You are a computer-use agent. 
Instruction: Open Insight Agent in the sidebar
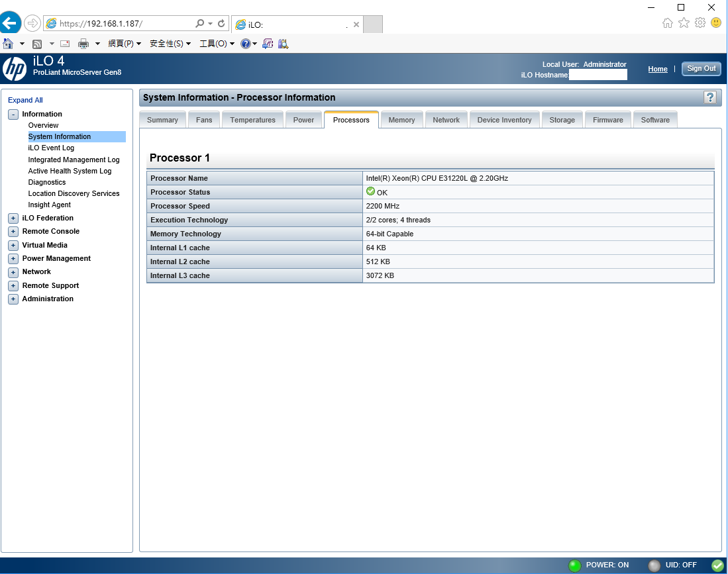(49, 205)
